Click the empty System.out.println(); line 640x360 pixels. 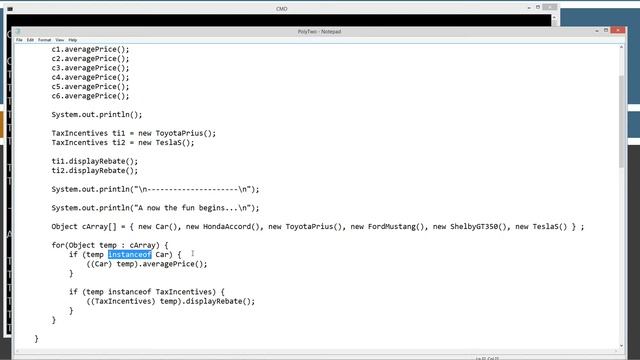(x=97, y=115)
